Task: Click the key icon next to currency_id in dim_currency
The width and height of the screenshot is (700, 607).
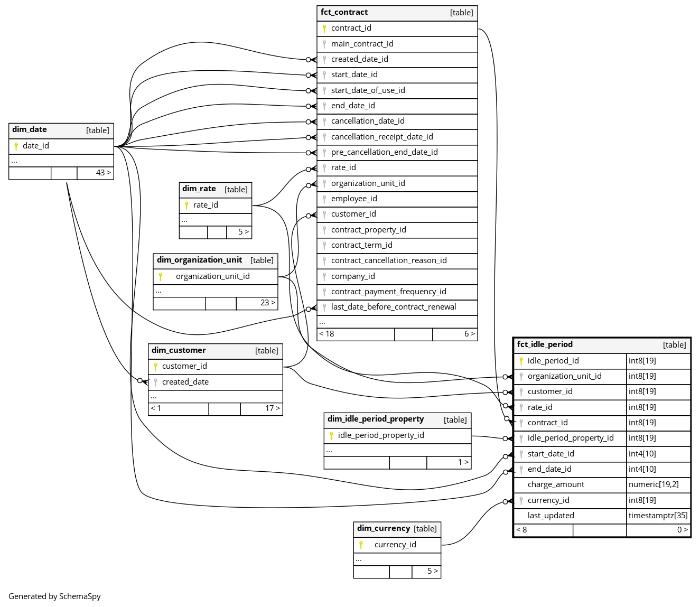Action: pyautogui.click(x=361, y=545)
